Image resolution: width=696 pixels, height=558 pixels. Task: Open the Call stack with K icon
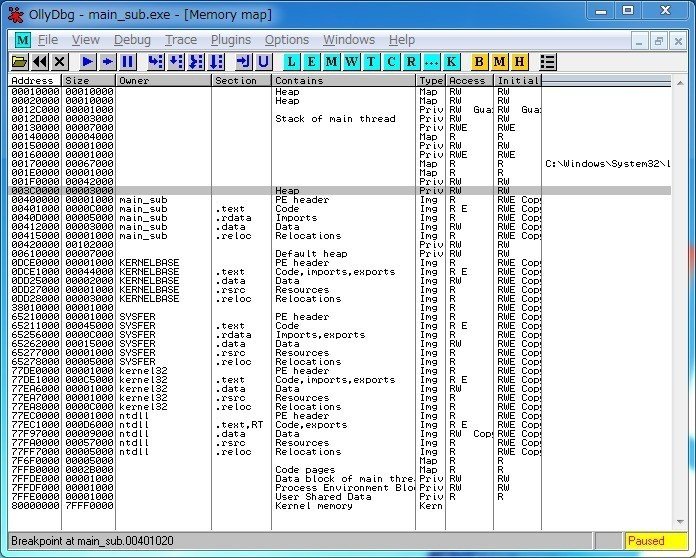pyautogui.click(x=451, y=62)
